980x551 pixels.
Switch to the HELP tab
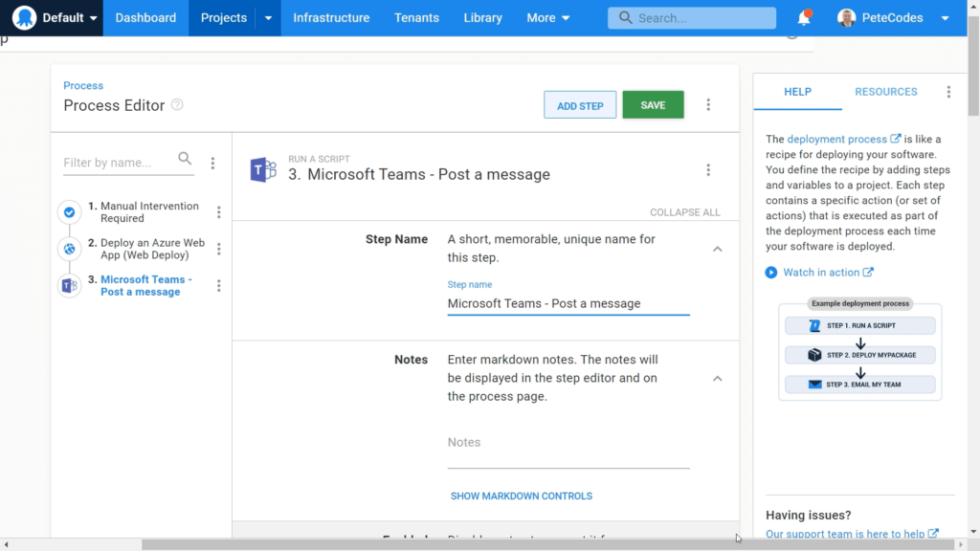[797, 92]
